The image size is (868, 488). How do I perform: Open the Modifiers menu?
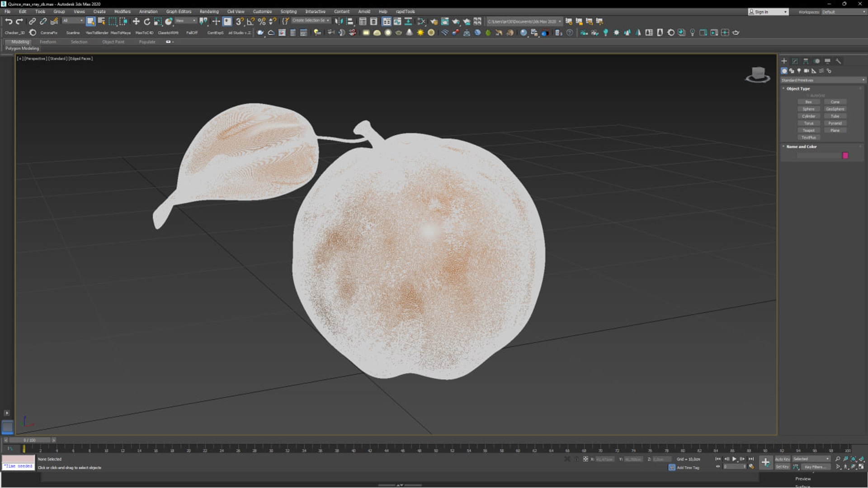click(122, 12)
